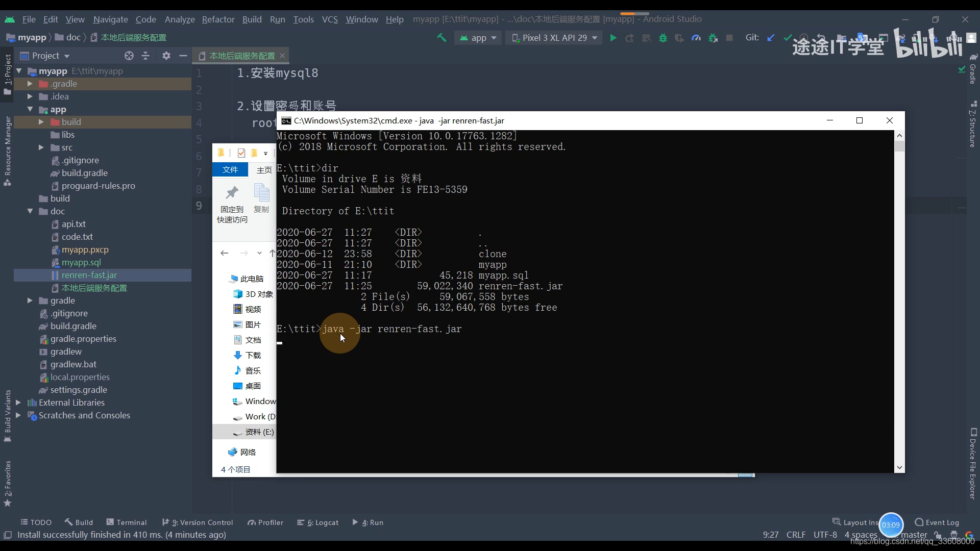
Task: Open the app run configuration dropdown
Action: pyautogui.click(x=478, y=38)
